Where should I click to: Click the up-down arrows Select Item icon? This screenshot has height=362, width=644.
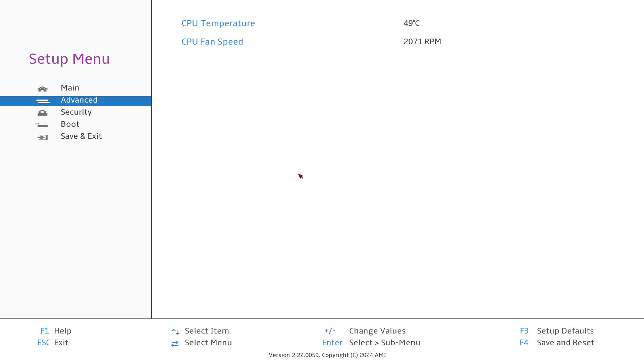[x=175, y=331]
